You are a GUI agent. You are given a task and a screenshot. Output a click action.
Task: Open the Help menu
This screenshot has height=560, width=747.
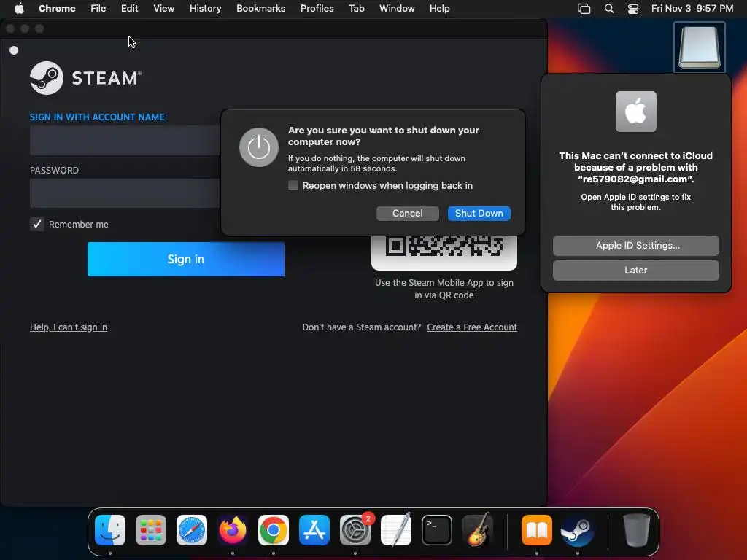[439, 9]
